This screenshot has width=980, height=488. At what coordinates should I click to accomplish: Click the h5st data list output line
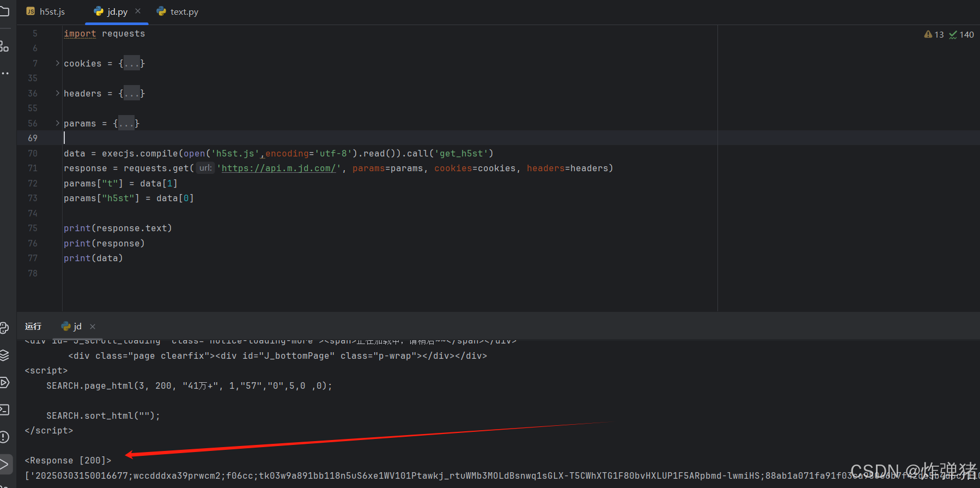501,475
